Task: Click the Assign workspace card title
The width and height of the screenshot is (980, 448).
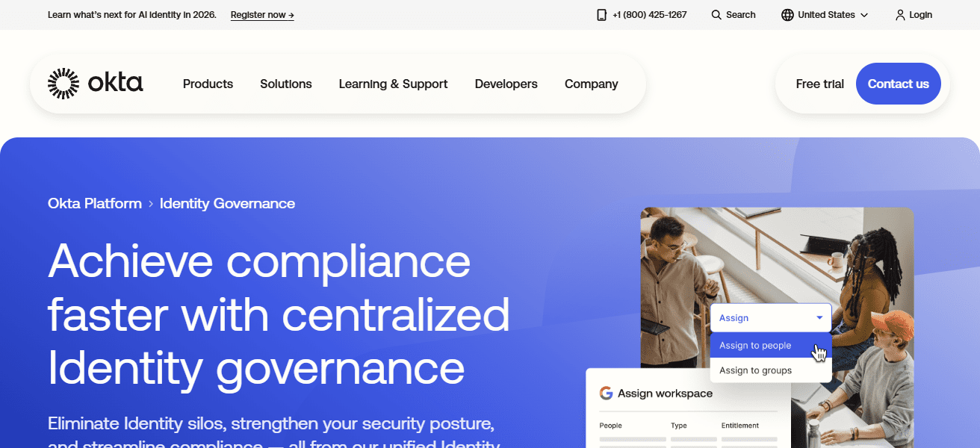Action: (x=665, y=393)
